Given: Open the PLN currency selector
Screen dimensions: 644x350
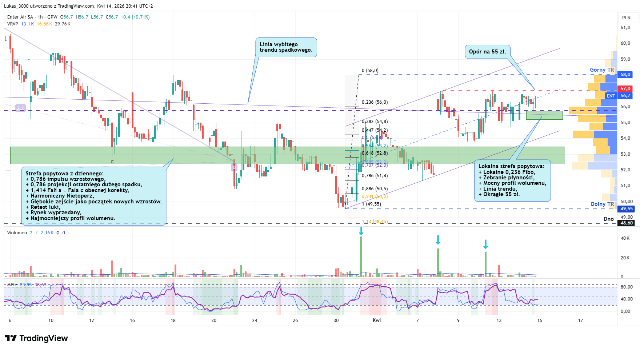Looking at the screenshot, I should 626,17.
